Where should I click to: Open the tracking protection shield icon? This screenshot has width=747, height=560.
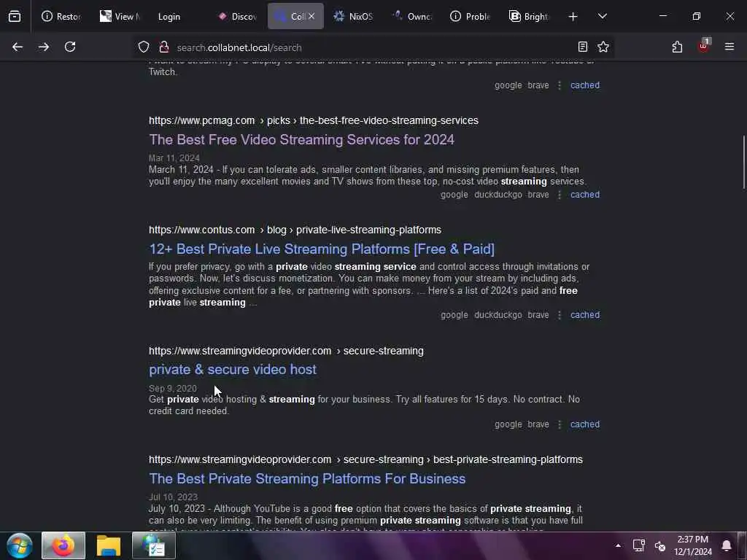(144, 47)
